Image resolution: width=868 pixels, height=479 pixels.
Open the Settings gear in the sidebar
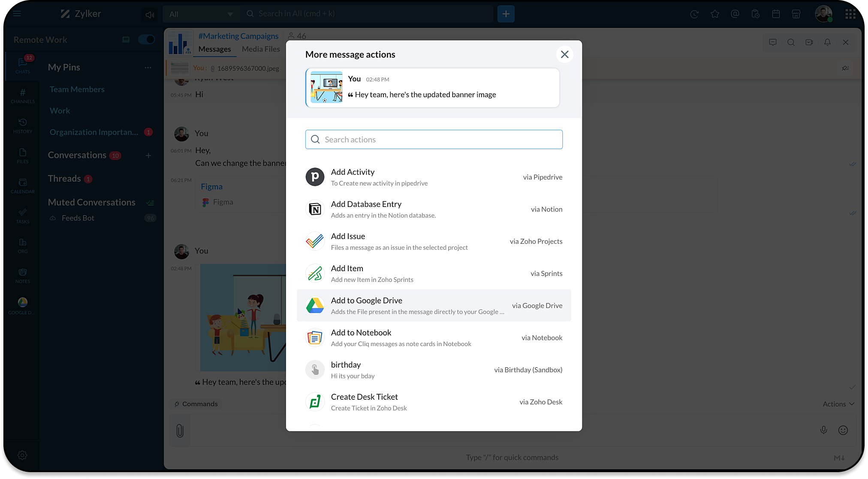pos(22,455)
